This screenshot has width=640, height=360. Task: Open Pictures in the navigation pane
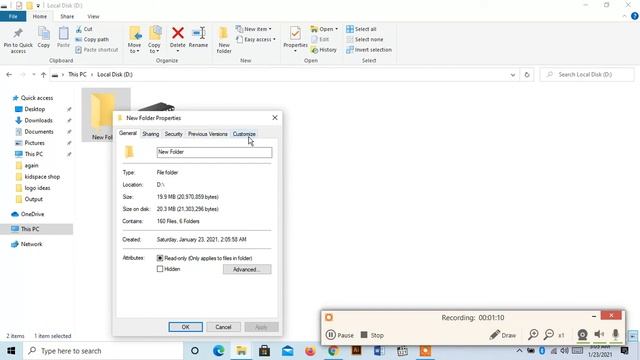click(34, 143)
